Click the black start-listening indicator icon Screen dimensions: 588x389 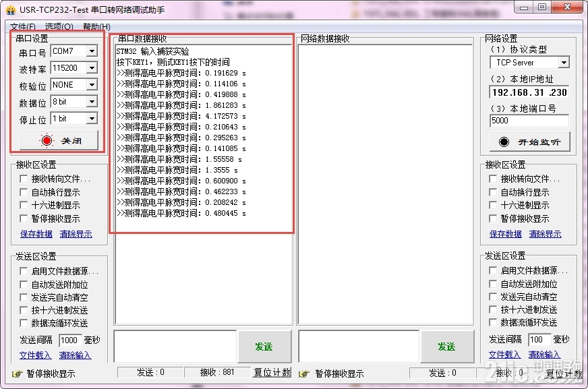[504, 142]
